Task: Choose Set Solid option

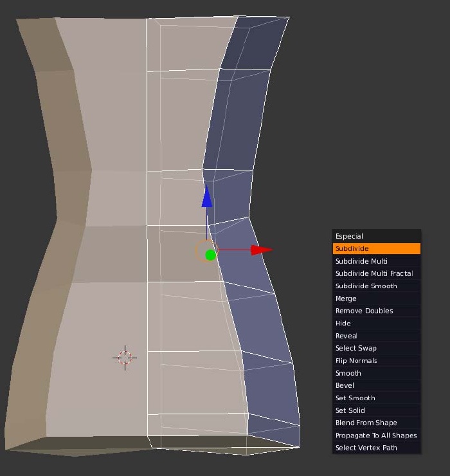Action: (376, 410)
